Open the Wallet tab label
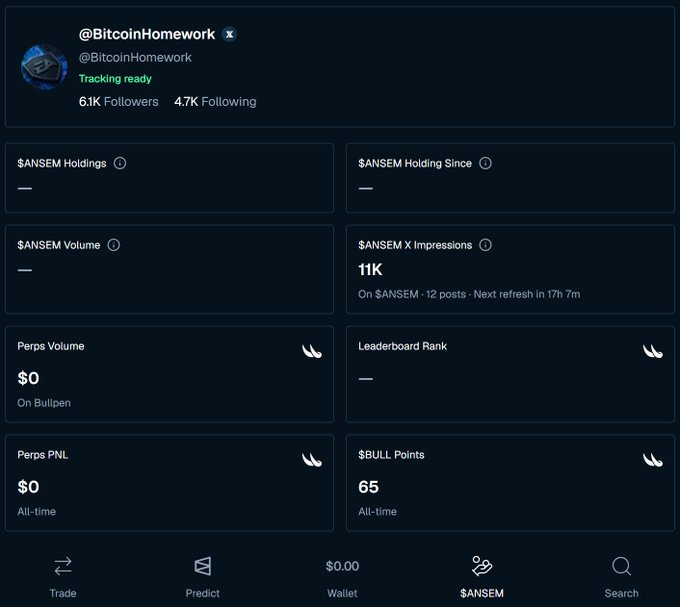 click(342, 593)
